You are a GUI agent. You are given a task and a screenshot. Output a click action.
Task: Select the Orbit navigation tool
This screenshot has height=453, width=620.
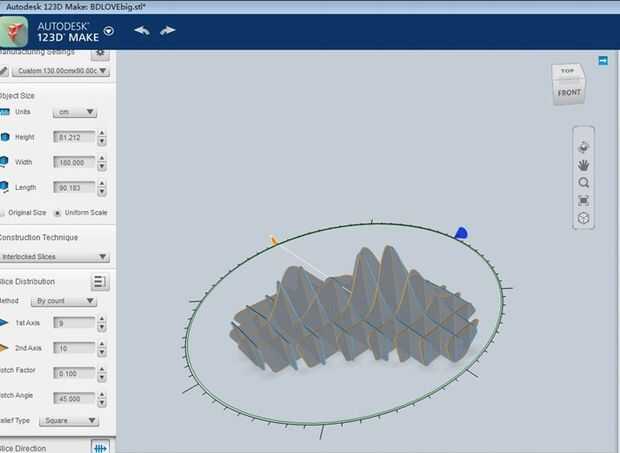click(x=584, y=147)
